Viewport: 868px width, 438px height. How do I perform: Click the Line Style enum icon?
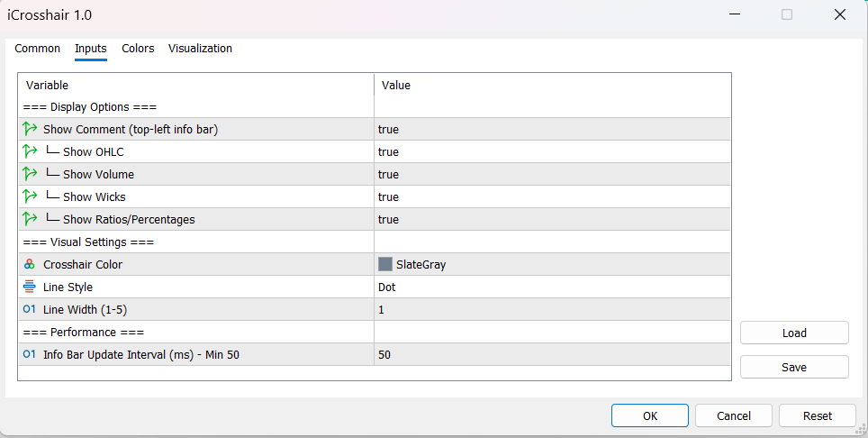30,287
